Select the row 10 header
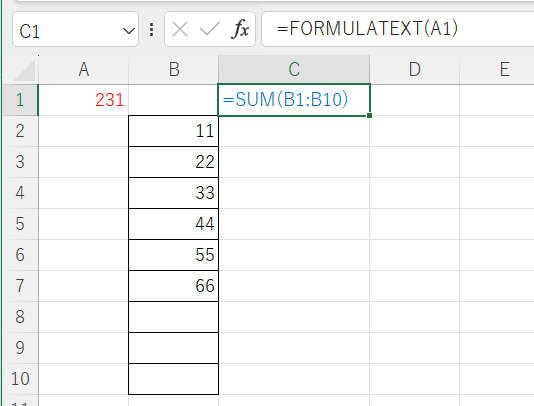This screenshot has width=534, height=406. click(20, 379)
